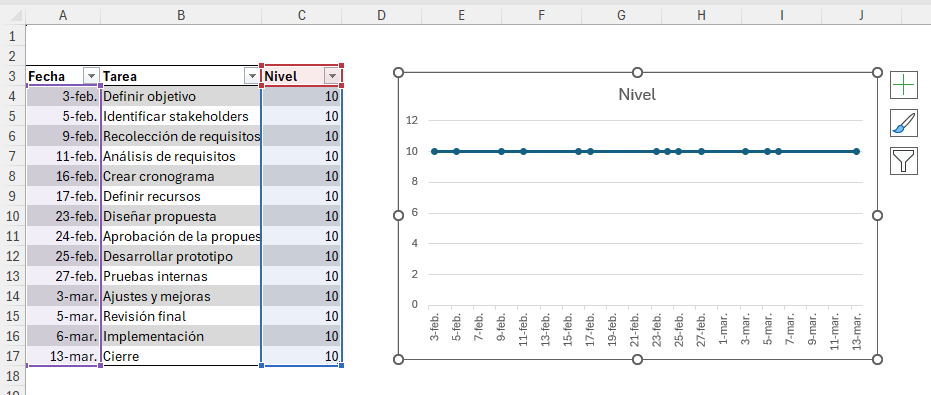The width and height of the screenshot is (931, 395).
Task: Open the Fecha column filter dropdown
Action: (91, 76)
